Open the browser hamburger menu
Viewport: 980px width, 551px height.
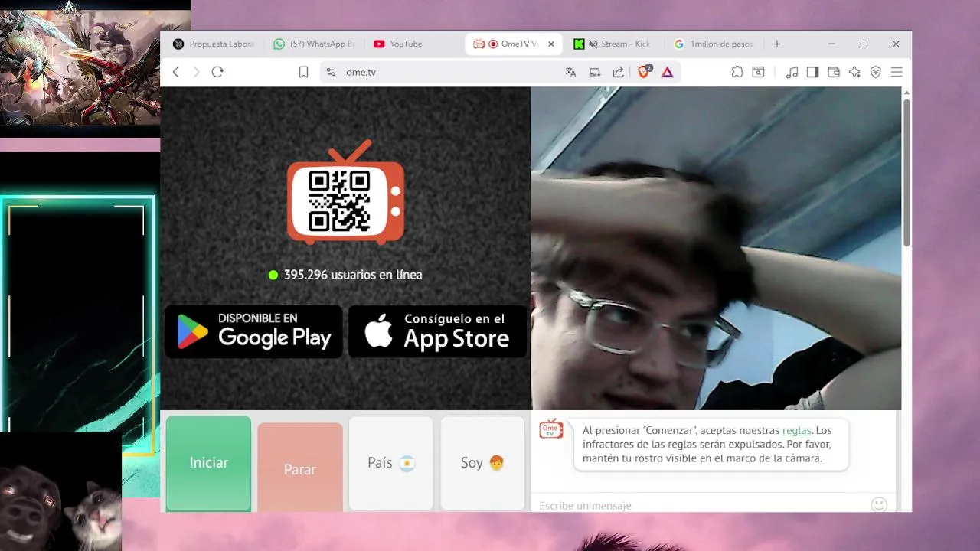[x=897, y=72]
